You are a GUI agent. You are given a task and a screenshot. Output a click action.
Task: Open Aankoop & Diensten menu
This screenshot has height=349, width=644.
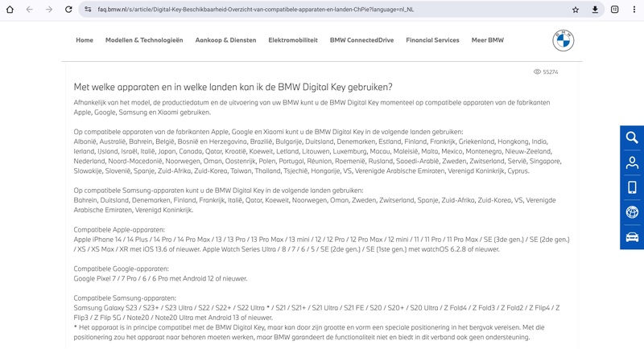pyautogui.click(x=225, y=40)
